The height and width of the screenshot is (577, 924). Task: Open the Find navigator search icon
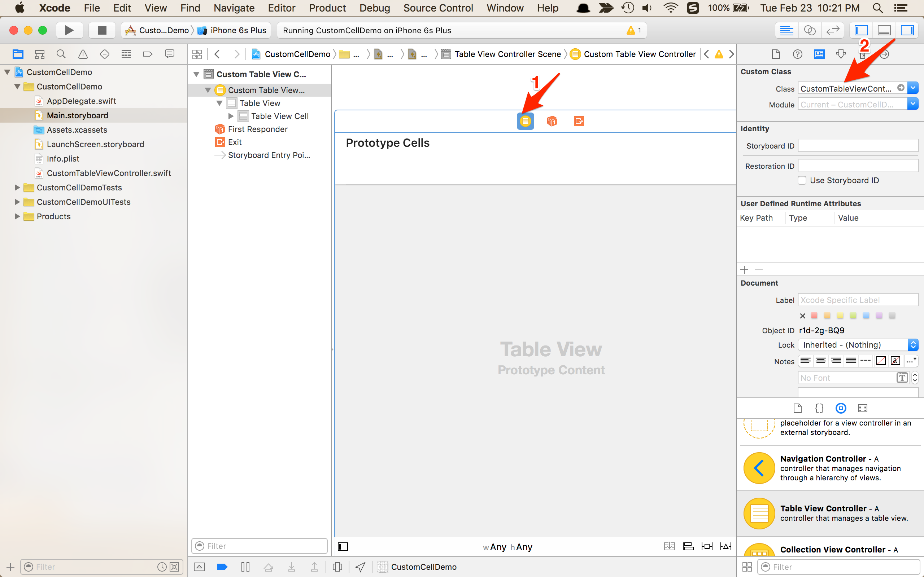(x=61, y=54)
